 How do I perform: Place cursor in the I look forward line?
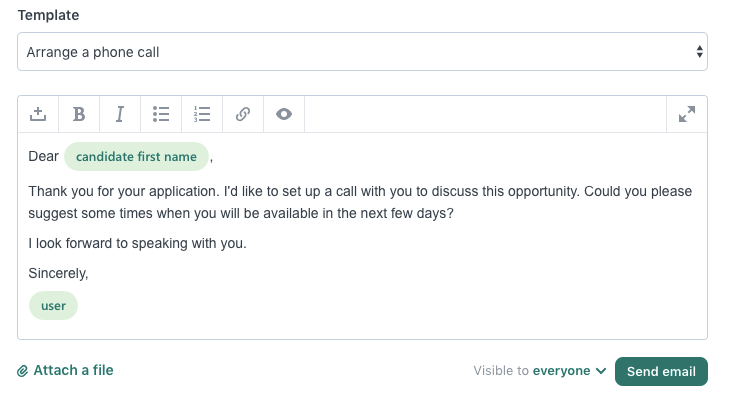pyautogui.click(x=137, y=243)
